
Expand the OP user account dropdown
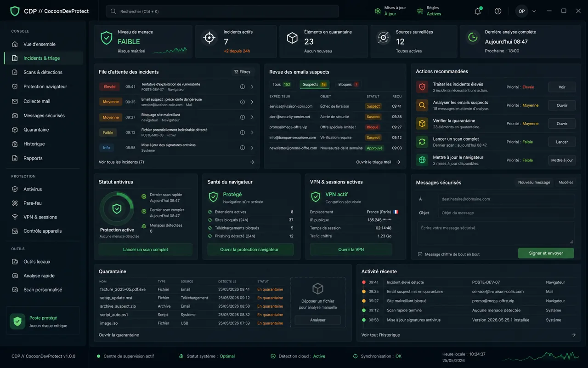[534, 11]
